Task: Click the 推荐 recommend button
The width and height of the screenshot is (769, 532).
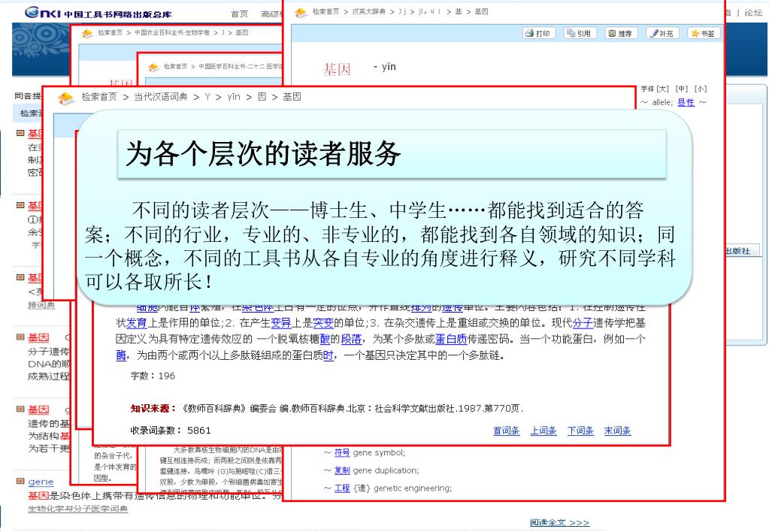Action: pyautogui.click(x=620, y=33)
